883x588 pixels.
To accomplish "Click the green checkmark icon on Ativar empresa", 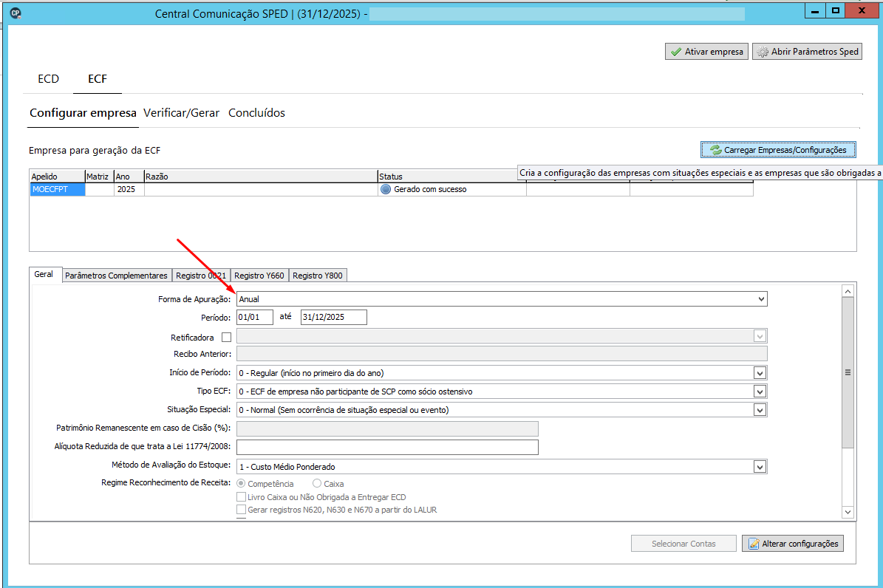I will click(676, 52).
